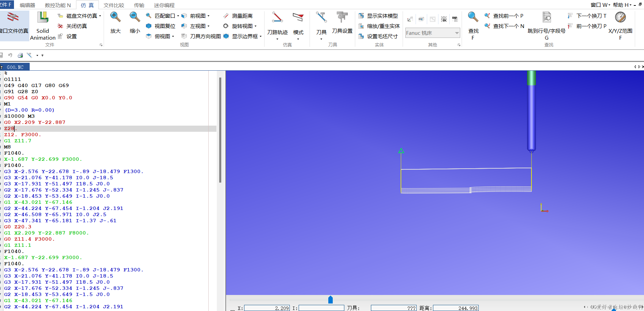Click the STK grid icon in 其他 group
Screen dimensions: 644x311
click(444, 19)
